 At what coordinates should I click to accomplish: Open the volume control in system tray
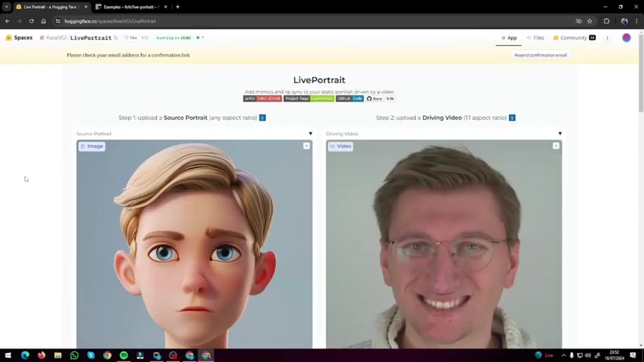coord(587,355)
